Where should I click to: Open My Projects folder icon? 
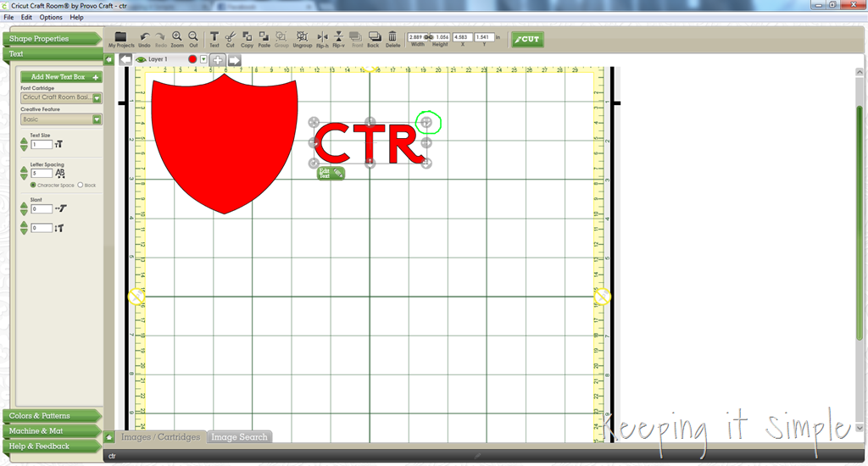click(x=120, y=37)
